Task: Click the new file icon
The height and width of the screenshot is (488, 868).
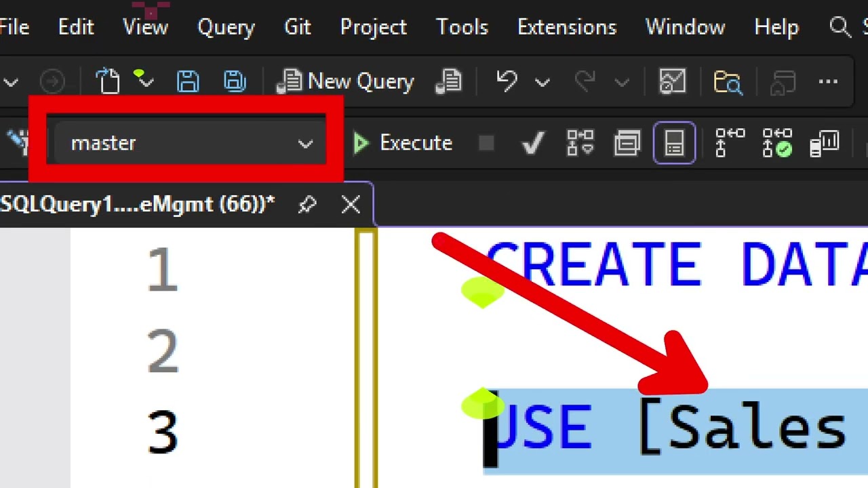Action: pos(108,81)
